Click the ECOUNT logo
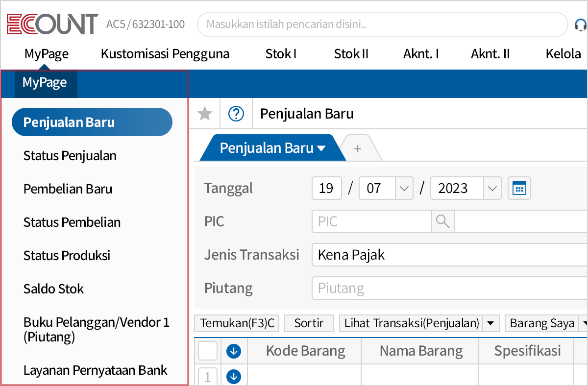This screenshot has width=588, height=386. (50, 23)
